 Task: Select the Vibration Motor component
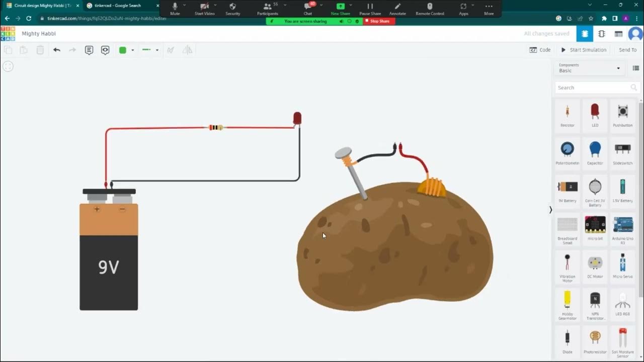[568, 267]
